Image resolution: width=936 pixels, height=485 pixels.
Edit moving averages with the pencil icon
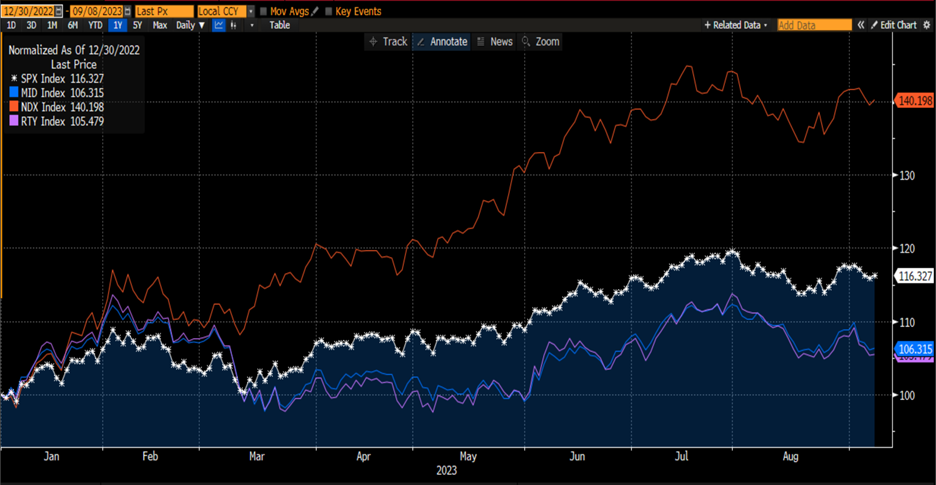315,11
